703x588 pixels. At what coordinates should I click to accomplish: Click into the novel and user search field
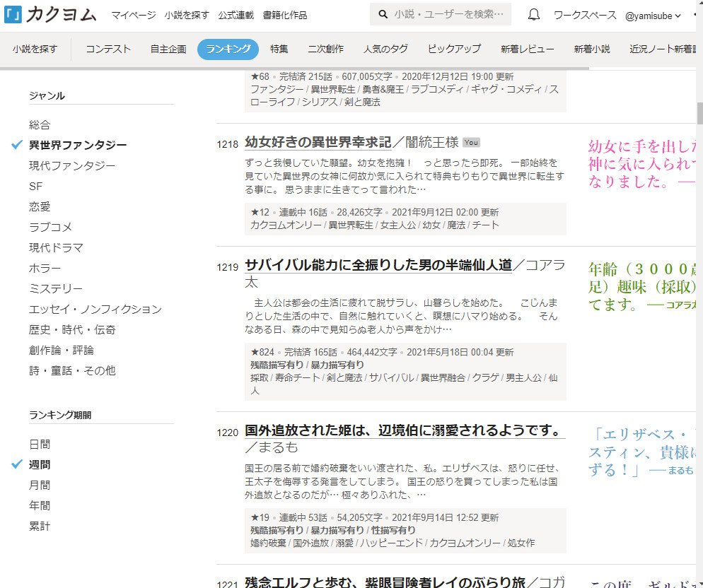point(450,15)
